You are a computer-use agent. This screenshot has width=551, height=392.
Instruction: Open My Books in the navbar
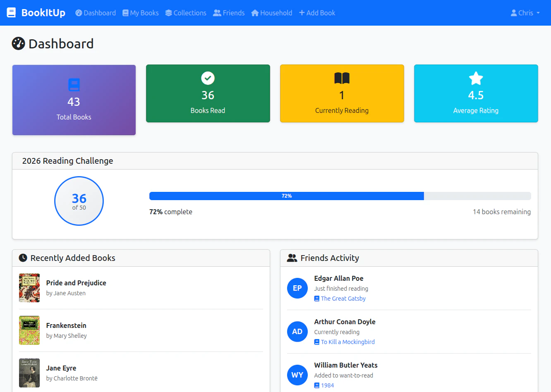tap(141, 13)
